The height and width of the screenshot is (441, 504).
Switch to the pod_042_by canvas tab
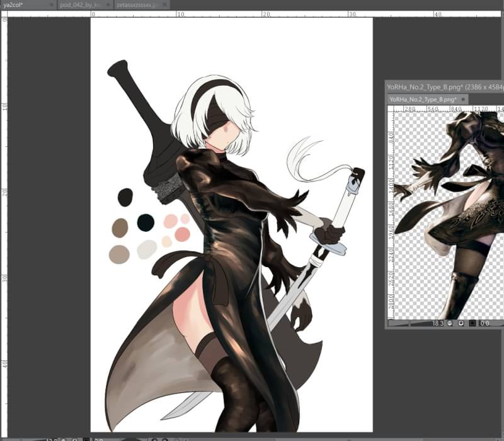point(85,5)
